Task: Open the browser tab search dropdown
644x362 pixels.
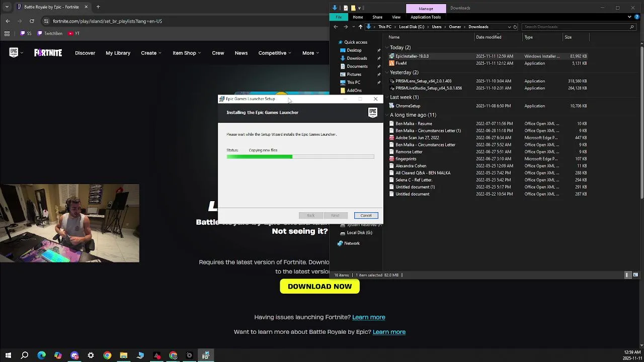Action: click(x=7, y=7)
